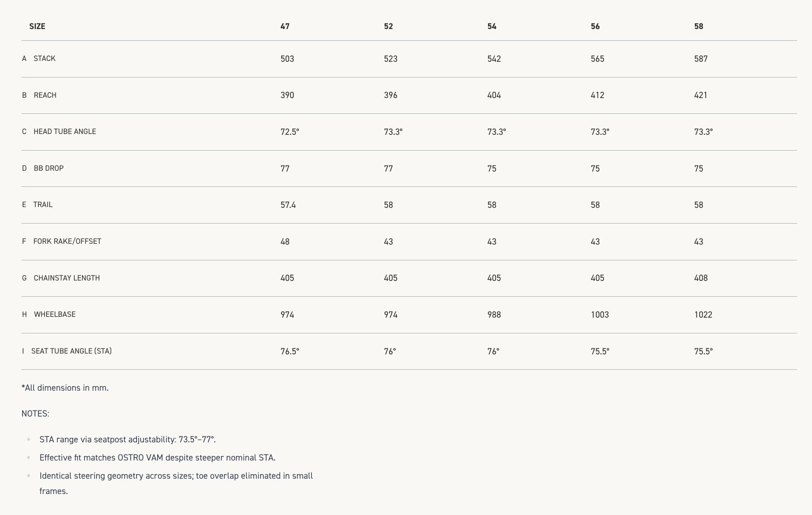Select the OSTRO VAM effective fit note
The image size is (812, 515).
[x=158, y=458]
